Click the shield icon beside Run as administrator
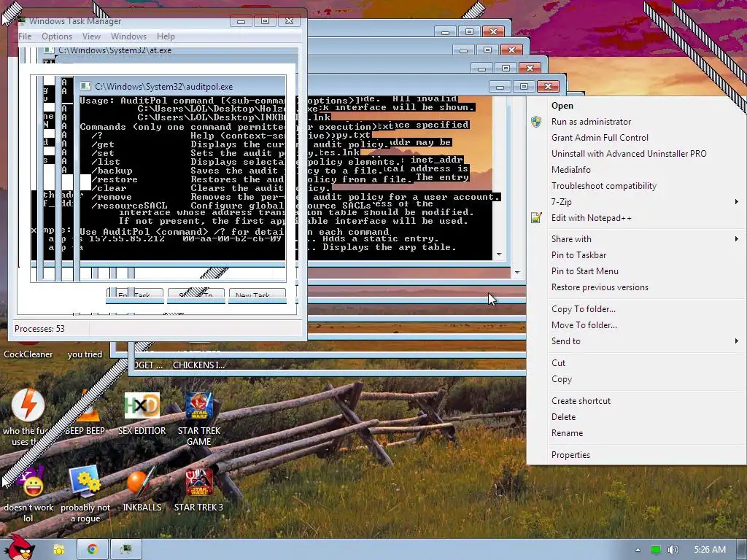 click(536, 122)
